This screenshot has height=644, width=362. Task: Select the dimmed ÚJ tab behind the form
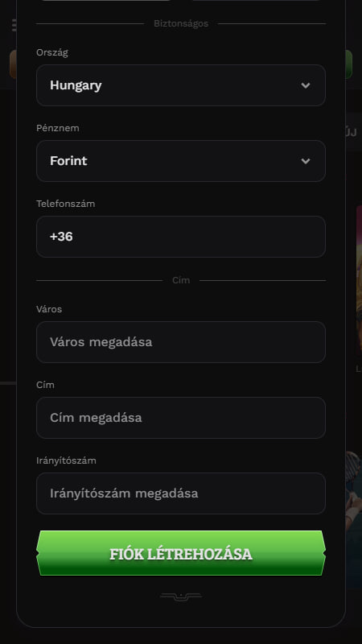coord(352,133)
